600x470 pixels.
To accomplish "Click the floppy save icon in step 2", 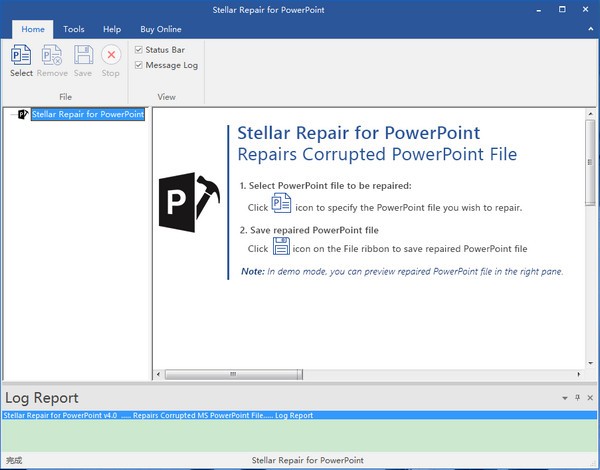I will coord(281,247).
